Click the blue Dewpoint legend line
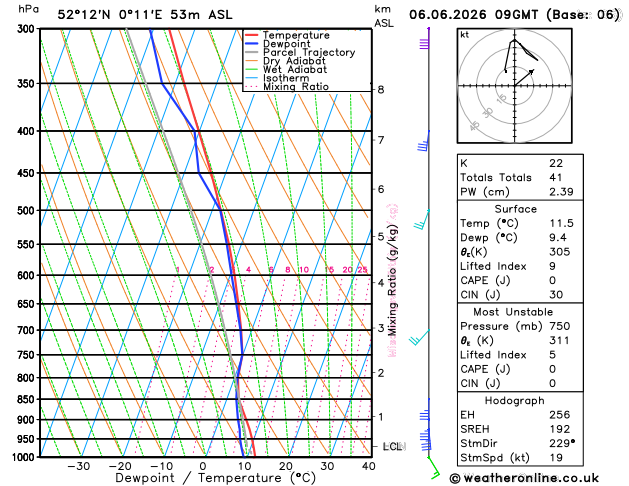 [251, 44]
